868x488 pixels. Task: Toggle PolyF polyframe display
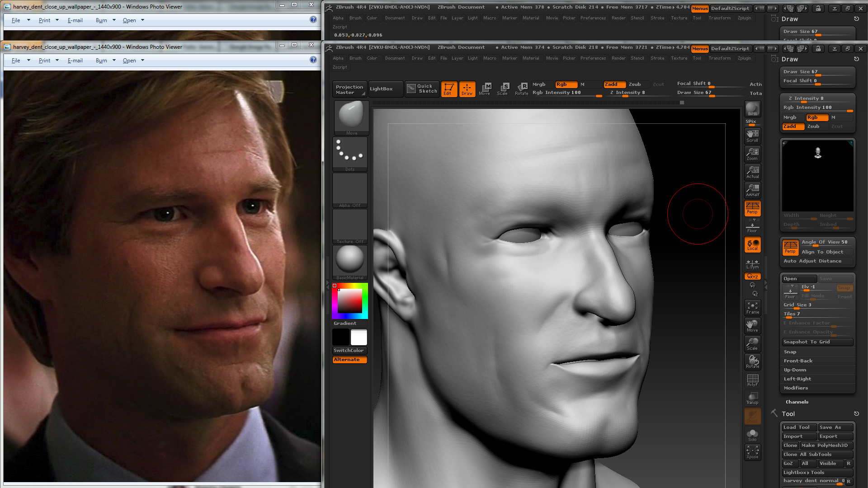coord(752,380)
